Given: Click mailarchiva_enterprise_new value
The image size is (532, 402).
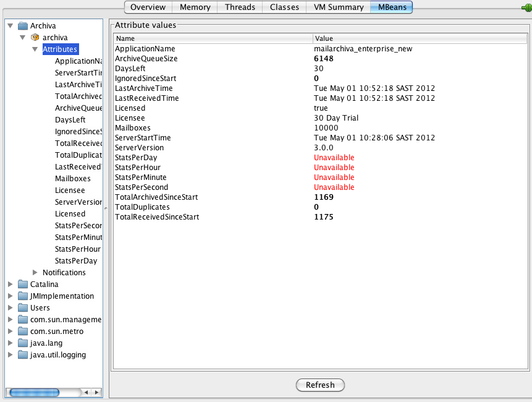Looking at the screenshot, I should coord(363,49).
